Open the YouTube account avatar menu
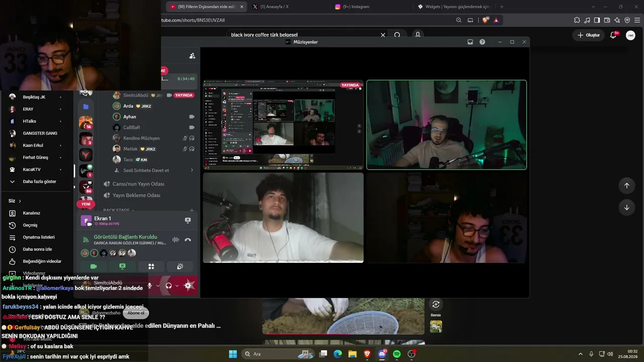The image size is (644, 362). [x=630, y=35]
